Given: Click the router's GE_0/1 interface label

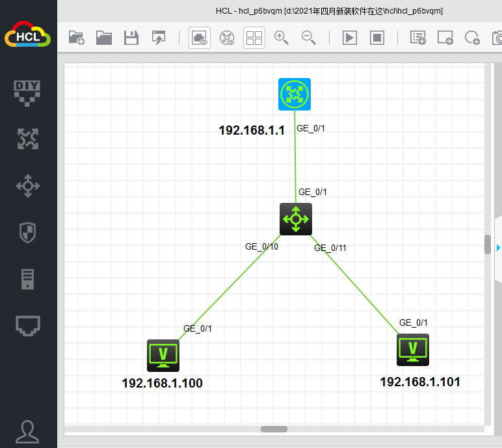Looking at the screenshot, I should point(311,128).
